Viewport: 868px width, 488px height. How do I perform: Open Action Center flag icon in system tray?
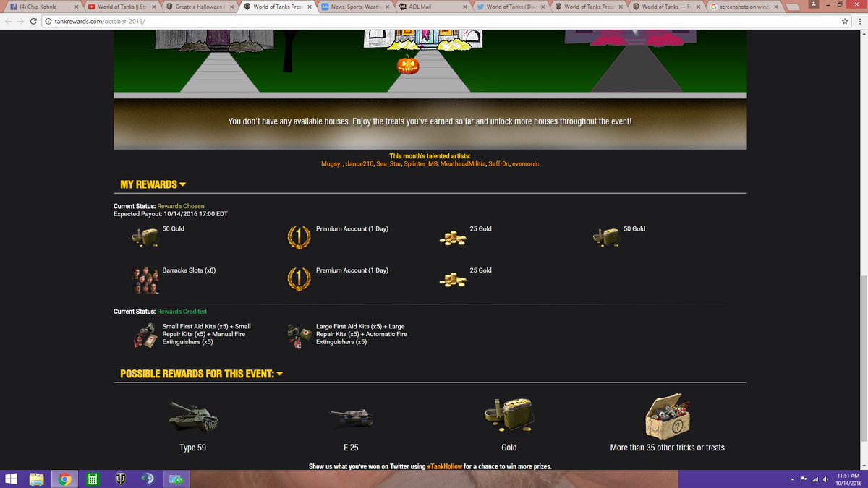tap(804, 479)
